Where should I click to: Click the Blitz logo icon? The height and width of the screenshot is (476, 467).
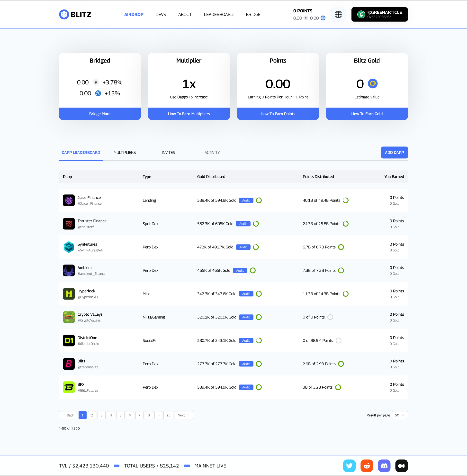click(64, 14)
